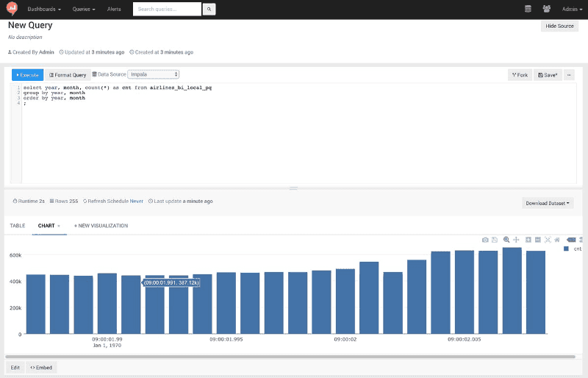Toggle the cnt series legend entry
This screenshot has width=588, height=378.
click(x=573, y=249)
